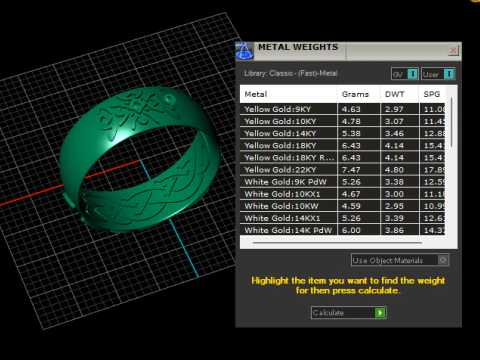
Task: Toggle the User library switch
Action: click(438, 74)
